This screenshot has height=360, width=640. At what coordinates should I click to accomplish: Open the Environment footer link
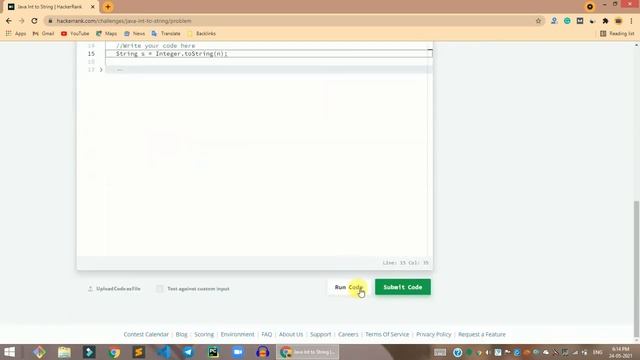click(x=238, y=334)
